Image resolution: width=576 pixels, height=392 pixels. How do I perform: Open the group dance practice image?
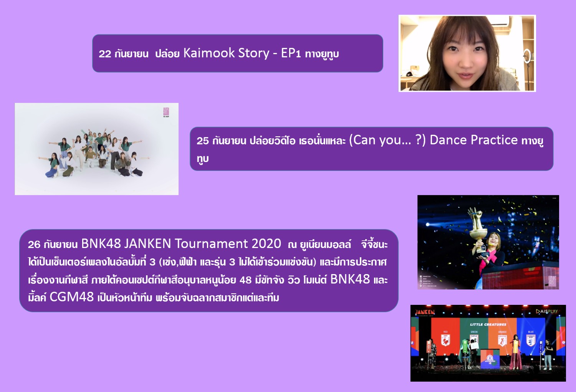97,149
